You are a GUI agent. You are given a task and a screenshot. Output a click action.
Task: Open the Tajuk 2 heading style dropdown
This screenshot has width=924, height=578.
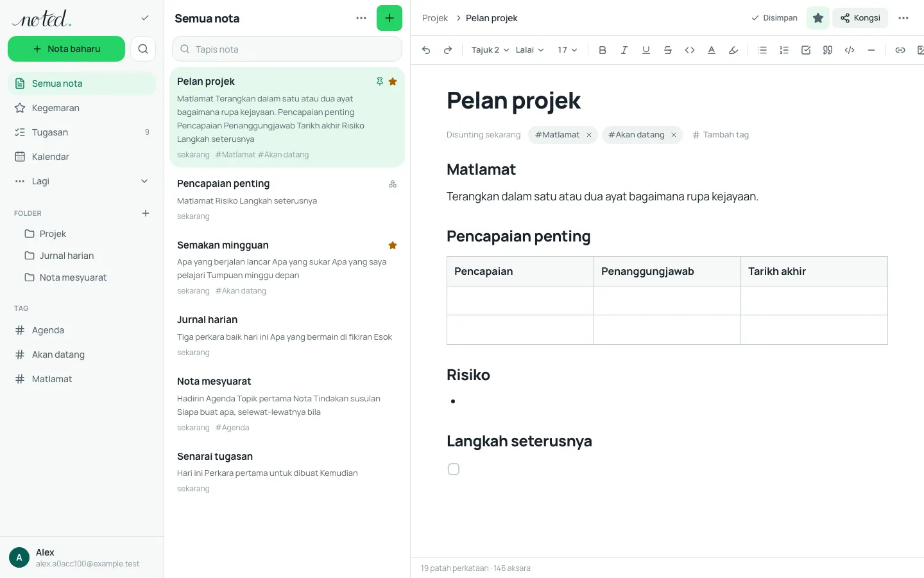[490, 50]
